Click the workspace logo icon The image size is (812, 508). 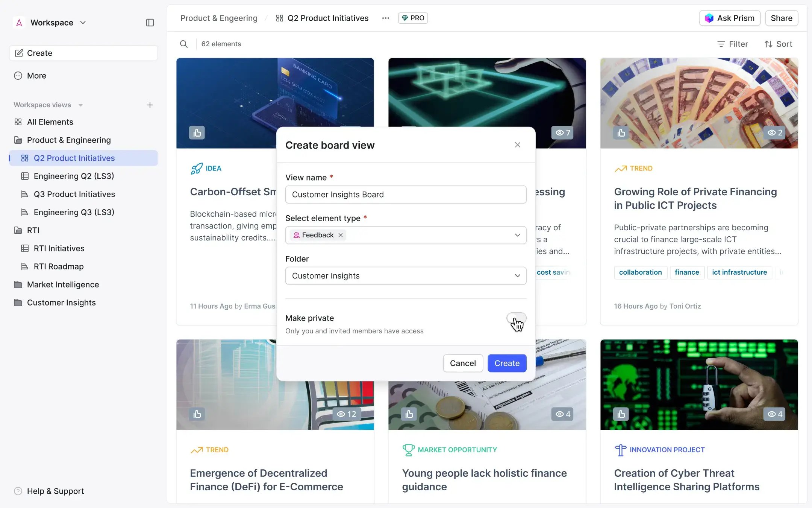coord(19,23)
